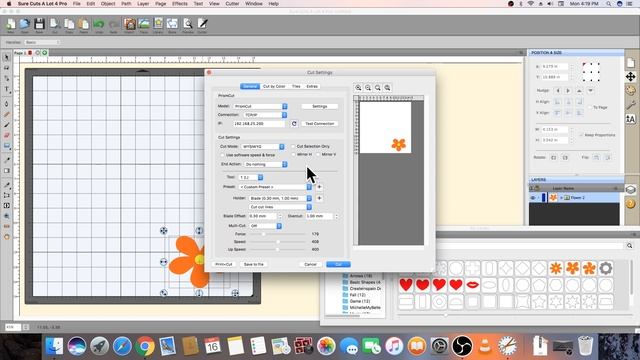Click the New document toolbar icon
Viewport: 640px width, 360px height.
[x=11, y=24]
